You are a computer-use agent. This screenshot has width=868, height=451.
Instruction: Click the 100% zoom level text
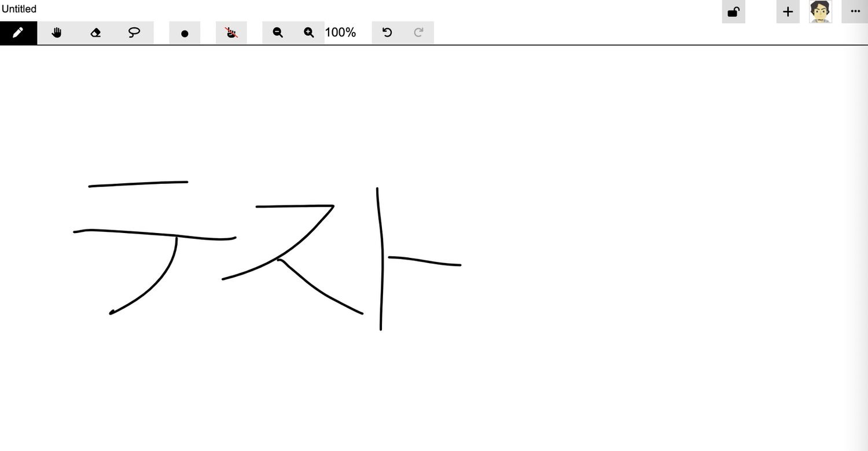pyautogui.click(x=340, y=32)
